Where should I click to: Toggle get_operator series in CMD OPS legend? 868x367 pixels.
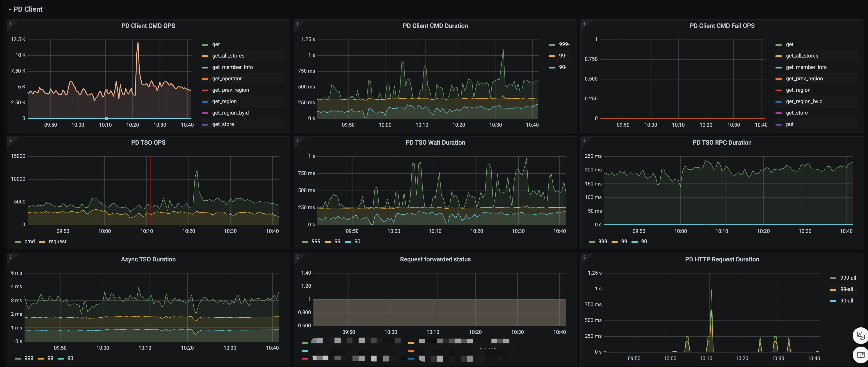tap(227, 79)
